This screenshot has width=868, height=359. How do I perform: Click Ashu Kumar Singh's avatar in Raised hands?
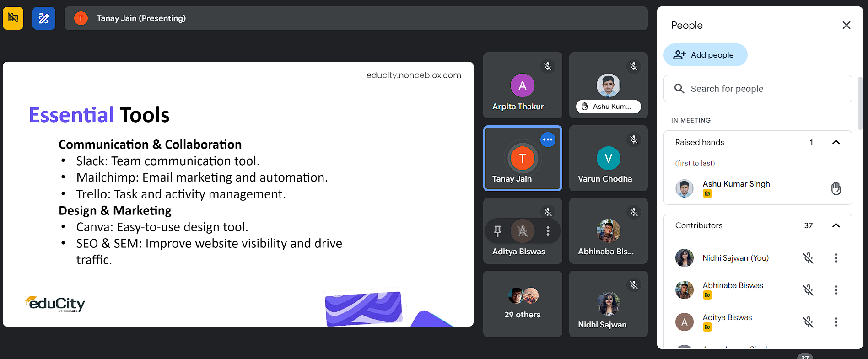coord(685,188)
